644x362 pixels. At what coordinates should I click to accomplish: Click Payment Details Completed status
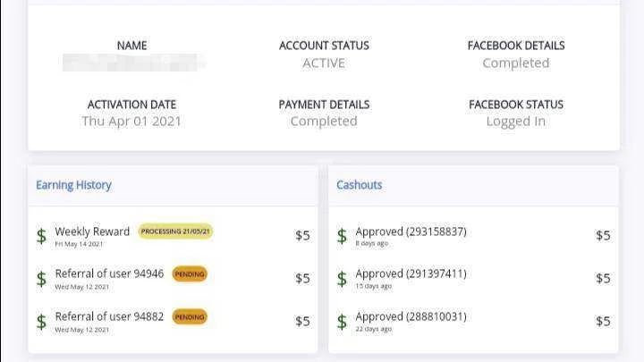324,121
